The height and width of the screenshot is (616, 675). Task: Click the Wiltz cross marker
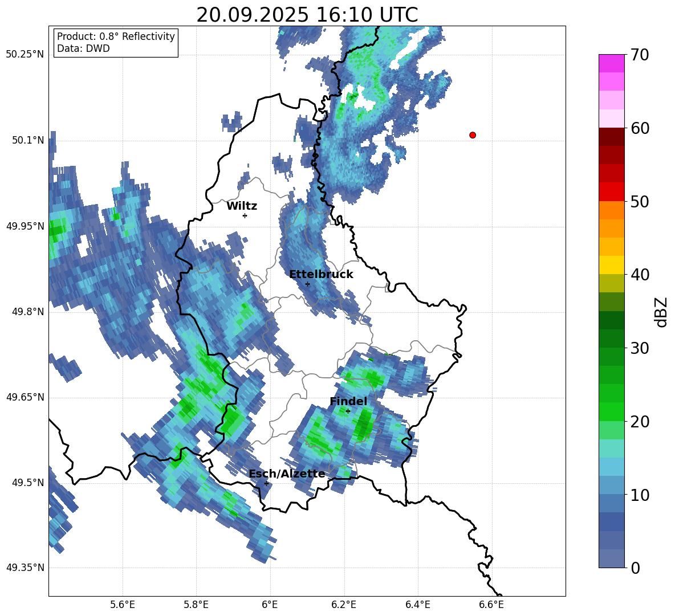(x=245, y=215)
